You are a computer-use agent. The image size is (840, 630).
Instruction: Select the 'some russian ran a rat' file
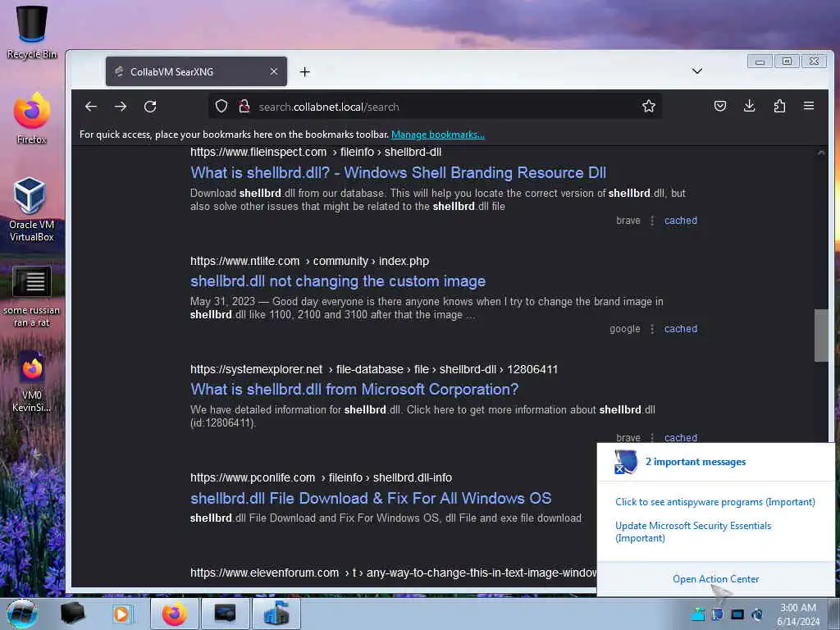32,297
